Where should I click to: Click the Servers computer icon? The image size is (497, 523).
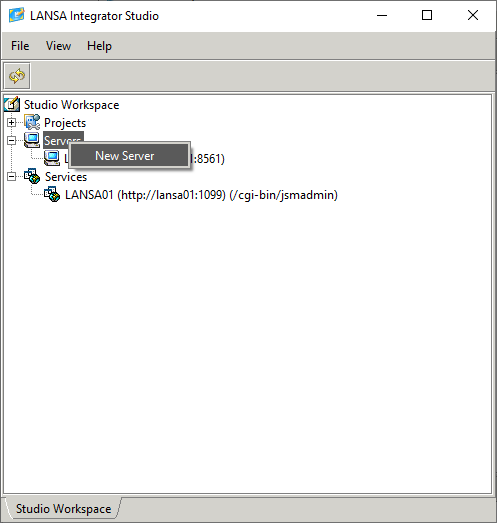32,140
